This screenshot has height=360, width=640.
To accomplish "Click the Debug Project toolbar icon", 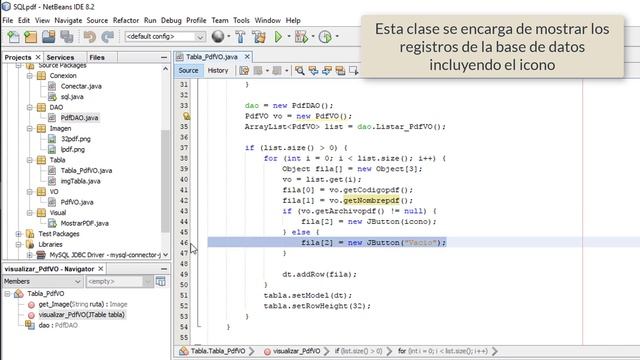I will pos(301,37).
